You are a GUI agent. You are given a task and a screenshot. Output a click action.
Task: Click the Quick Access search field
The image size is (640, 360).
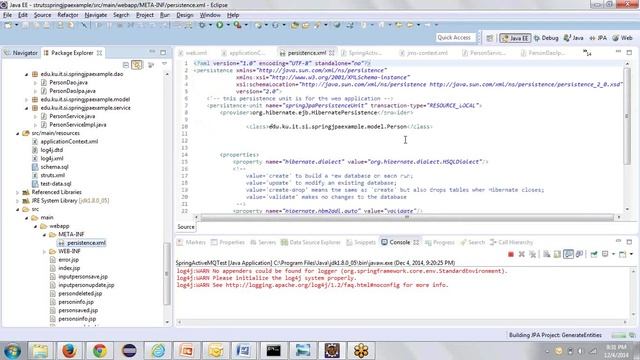pyautogui.click(x=455, y=38)
